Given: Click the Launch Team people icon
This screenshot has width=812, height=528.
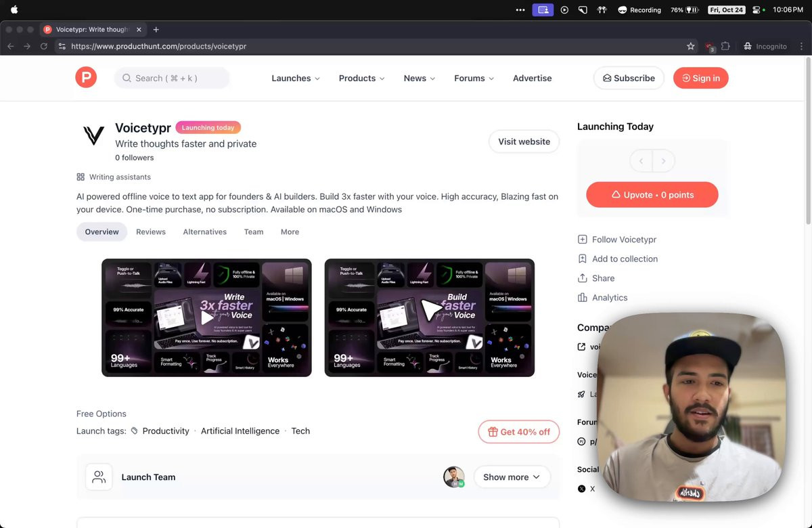Looking at the screenshot, I should click(x=99, y=477).
